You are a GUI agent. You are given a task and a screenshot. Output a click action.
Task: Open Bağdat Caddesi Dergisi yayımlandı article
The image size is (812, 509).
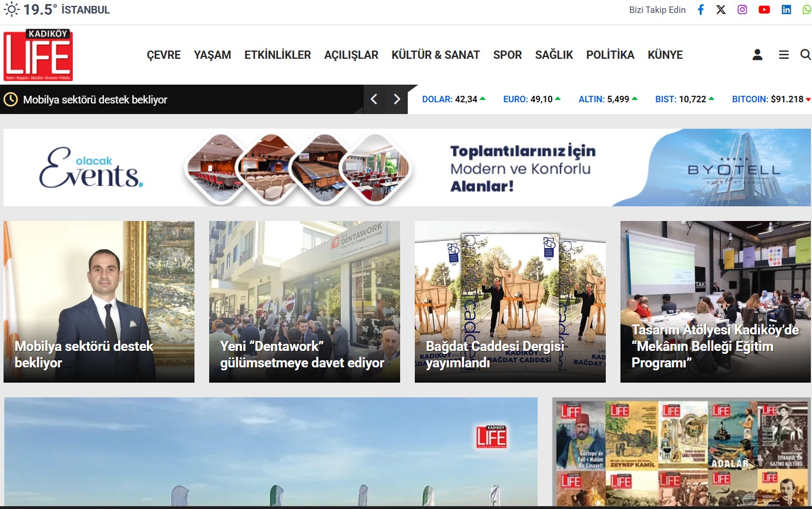495,354
